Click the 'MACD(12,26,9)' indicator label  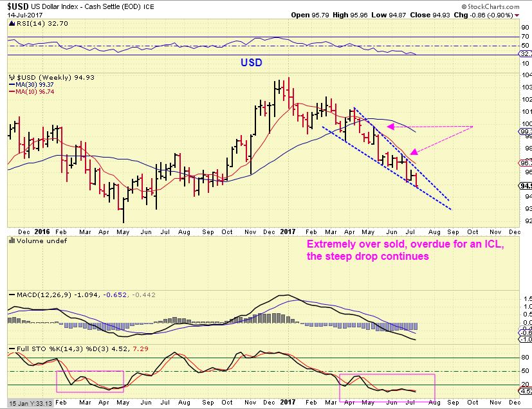point(44,295)
